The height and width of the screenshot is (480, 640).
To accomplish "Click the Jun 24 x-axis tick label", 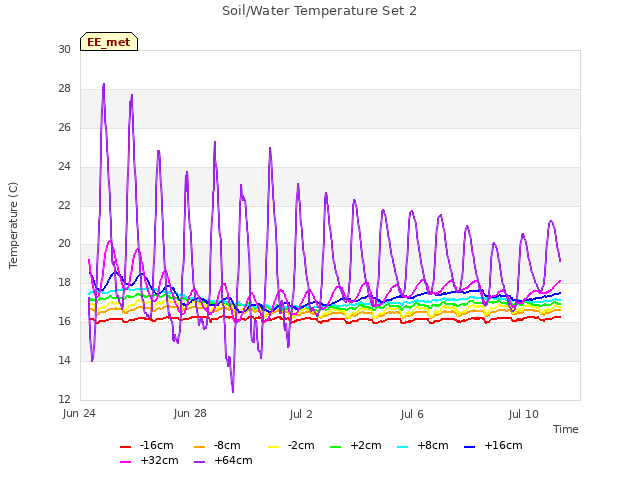I will click(79, 414).
